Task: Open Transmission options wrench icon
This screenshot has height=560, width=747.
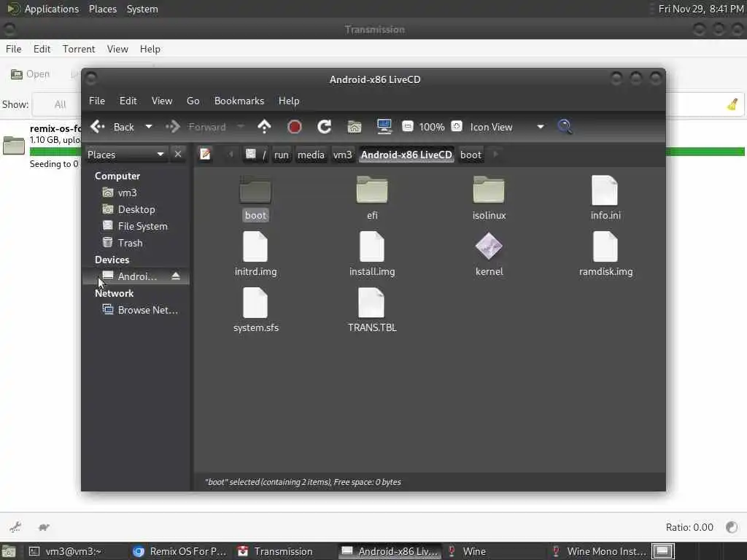Action: coord(15,526)
